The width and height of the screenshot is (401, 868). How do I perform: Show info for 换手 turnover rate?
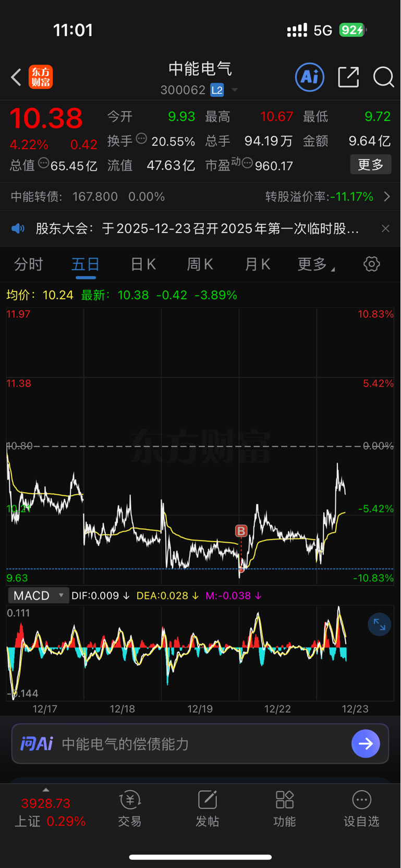click(x=141, y=139)
